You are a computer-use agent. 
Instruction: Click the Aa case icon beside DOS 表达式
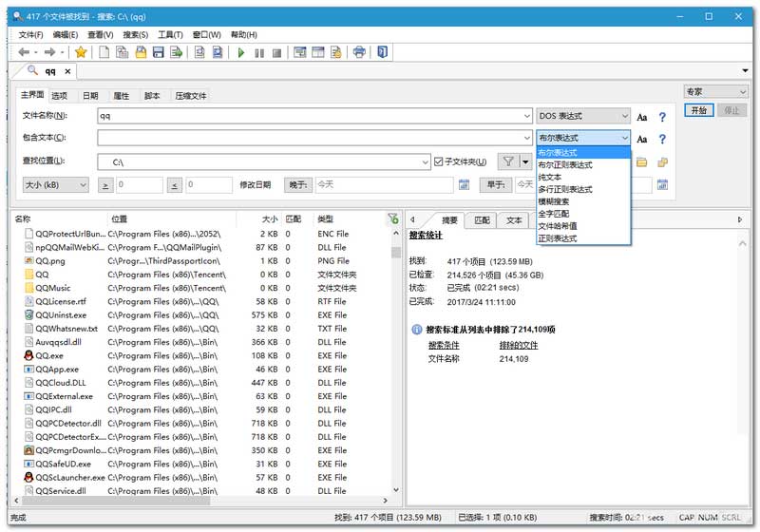(642, 117)
